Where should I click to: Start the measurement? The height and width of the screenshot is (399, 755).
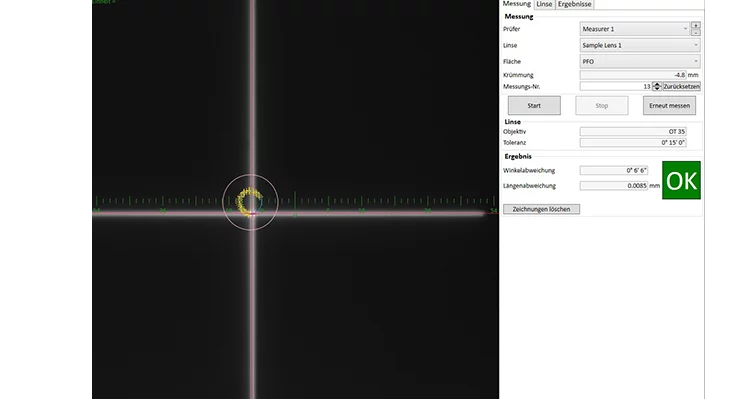coord(534,105)
